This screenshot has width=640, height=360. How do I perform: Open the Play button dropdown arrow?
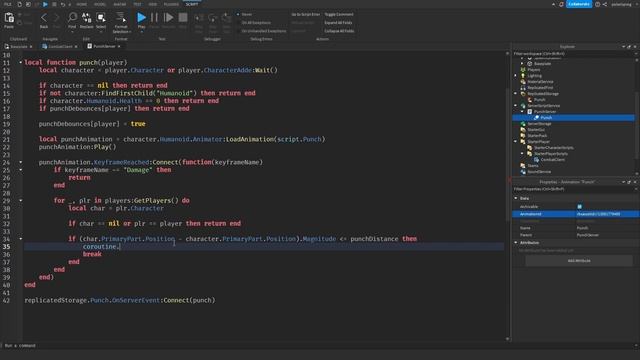[x=141, y=31]
